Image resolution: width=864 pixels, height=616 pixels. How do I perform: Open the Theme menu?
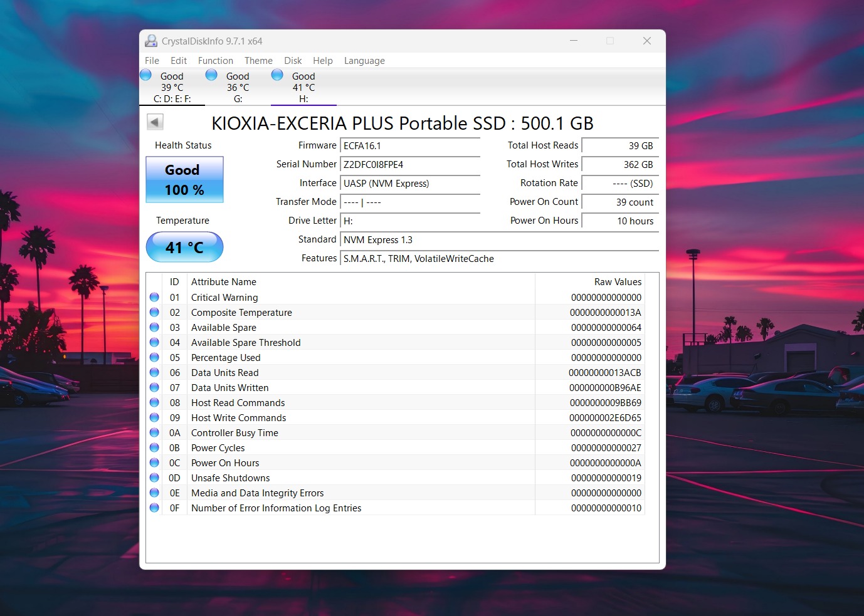pyautogui.click(x=258, y=61)
